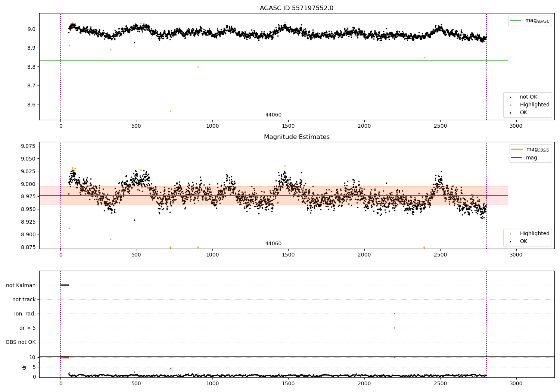Click the '44060' annotation in the AGASC ID plot

point(273,115)
